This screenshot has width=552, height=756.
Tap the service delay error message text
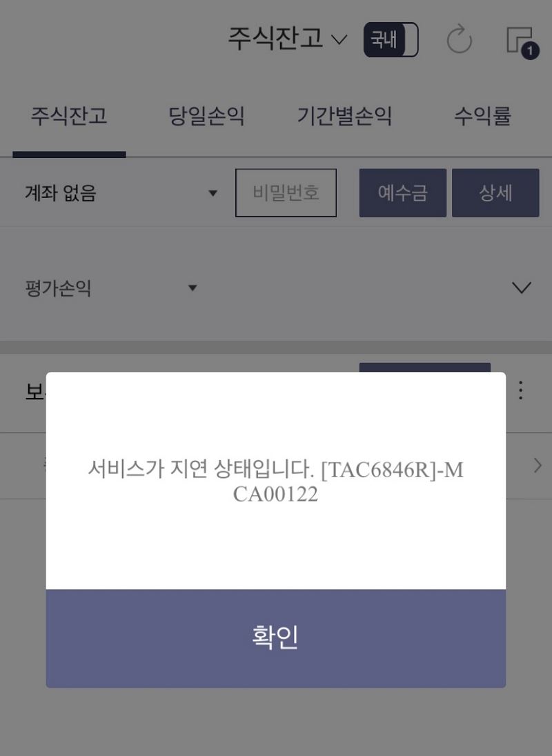[276, 481]
